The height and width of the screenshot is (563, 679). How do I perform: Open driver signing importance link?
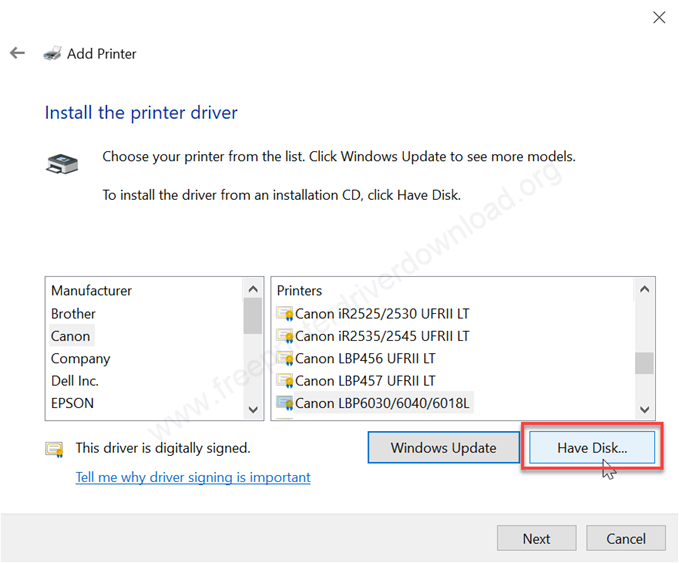(193, 477)
